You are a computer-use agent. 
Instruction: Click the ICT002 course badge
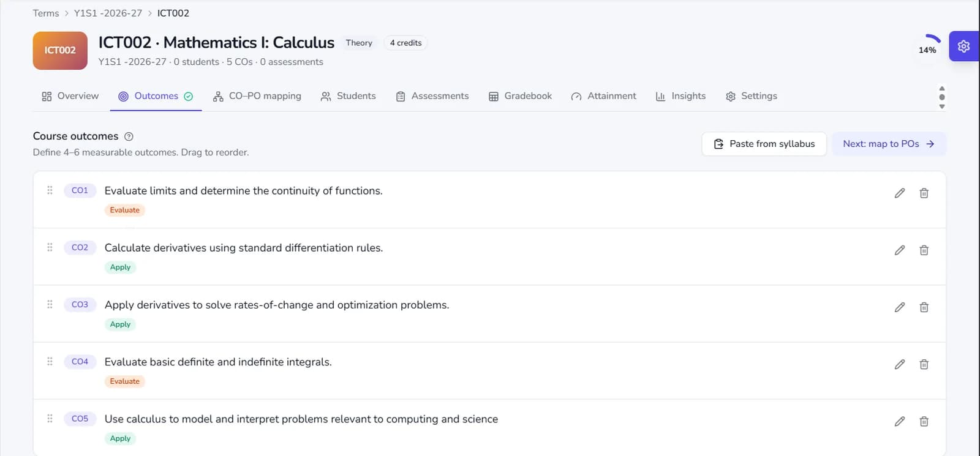(x=60, y=51)
